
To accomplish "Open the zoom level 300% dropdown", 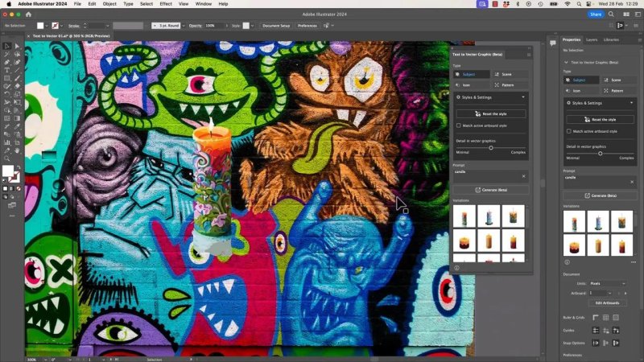I will point(45,360).
